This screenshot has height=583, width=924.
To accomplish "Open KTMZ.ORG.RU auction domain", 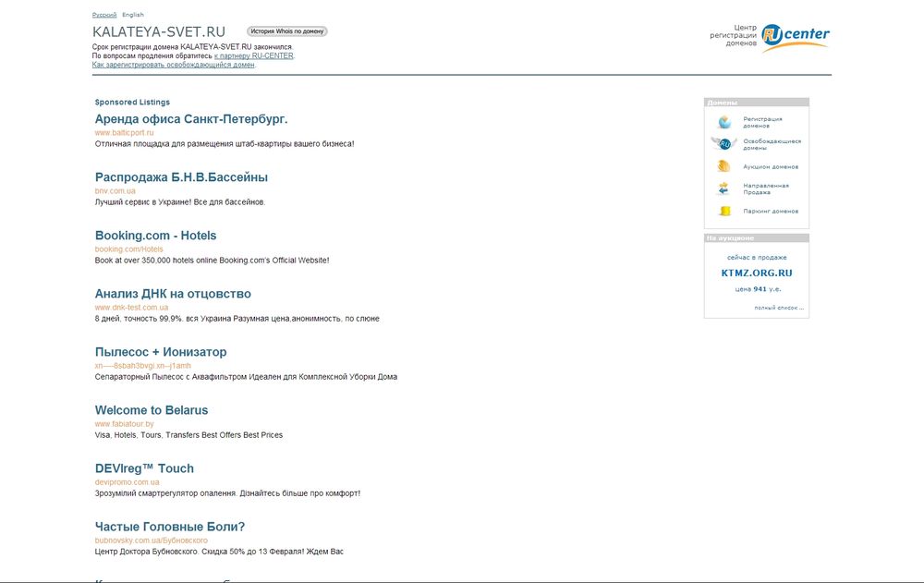I will [x=757, y=273].
